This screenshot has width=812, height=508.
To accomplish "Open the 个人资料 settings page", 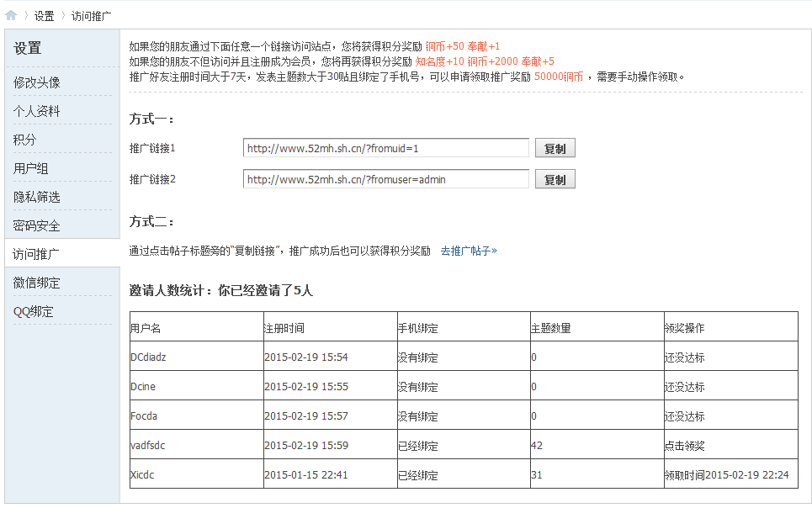I will click(30, 111).
